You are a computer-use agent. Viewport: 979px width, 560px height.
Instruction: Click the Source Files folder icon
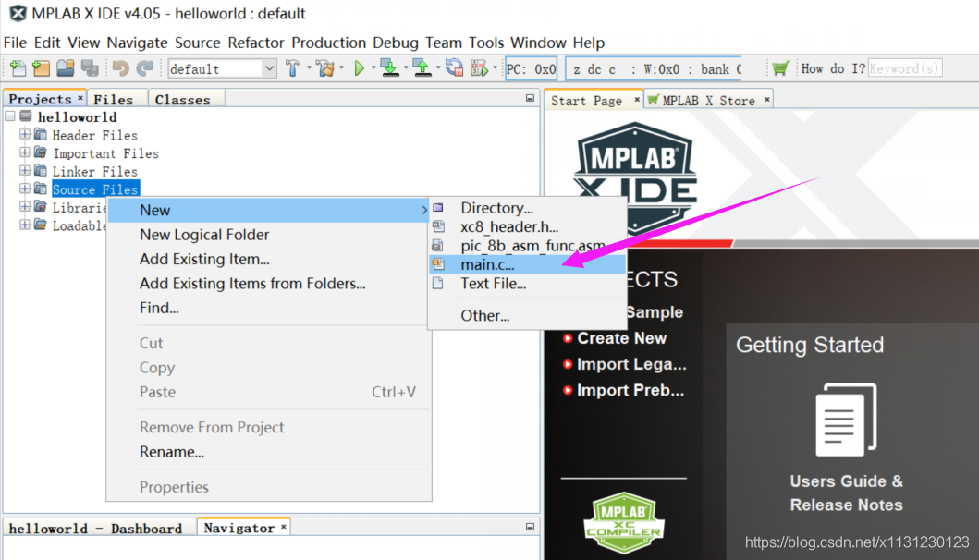point(41,189)
